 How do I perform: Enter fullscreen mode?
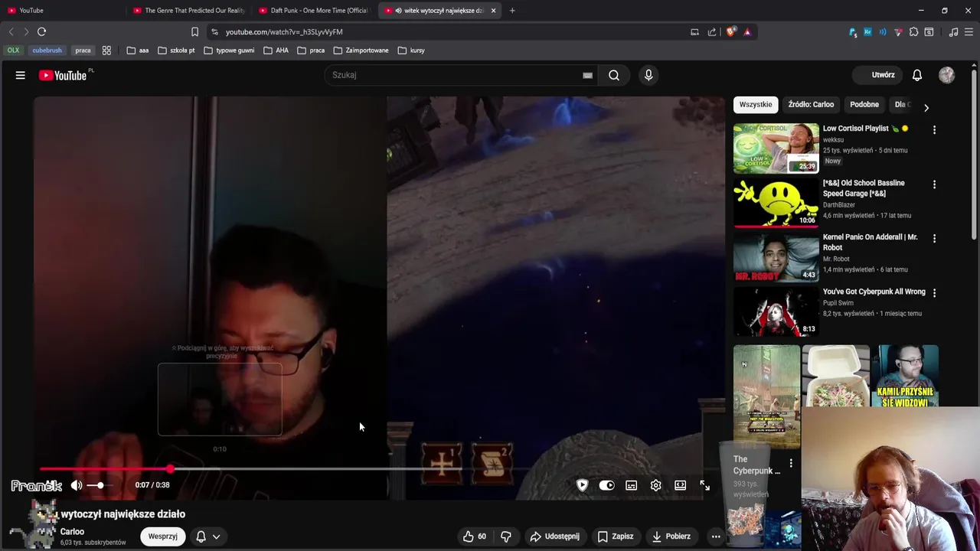(x=705, y=485)
